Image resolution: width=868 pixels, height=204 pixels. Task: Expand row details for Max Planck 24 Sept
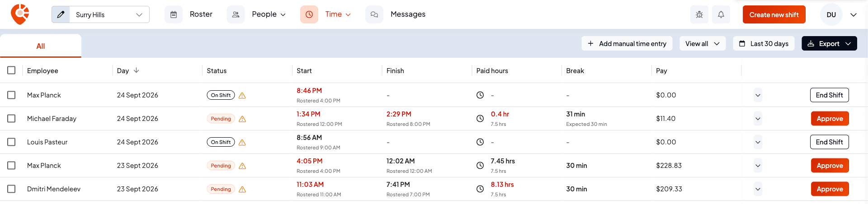(758, 95)
